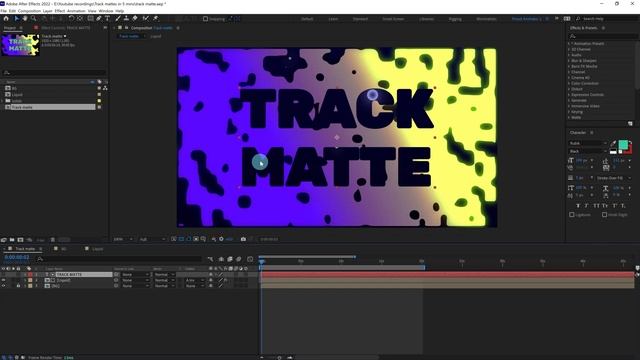Open the font style dropdown showing Black
This screenshot has width=640, height=360.
click(x=588, y=151)
